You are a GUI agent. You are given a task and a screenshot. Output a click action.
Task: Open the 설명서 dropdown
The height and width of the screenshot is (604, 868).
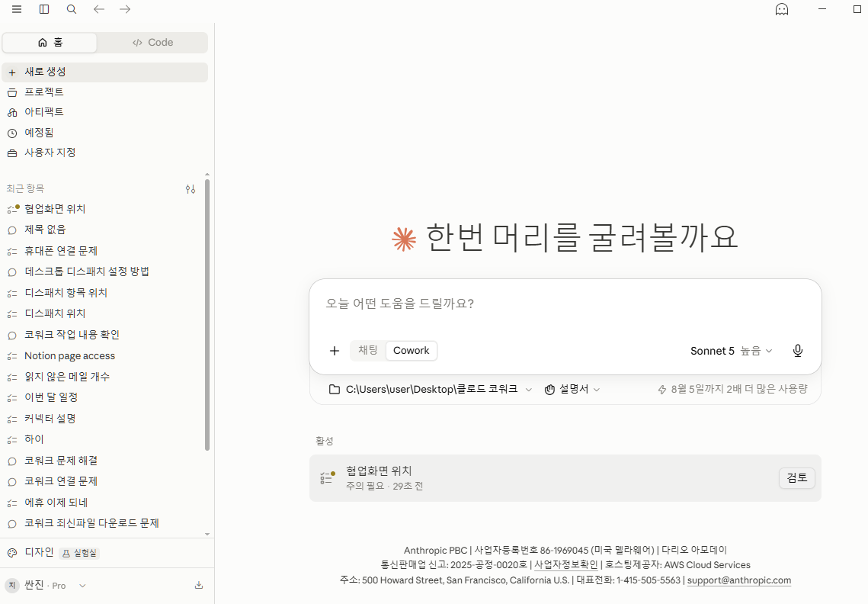tap(572, 390)
